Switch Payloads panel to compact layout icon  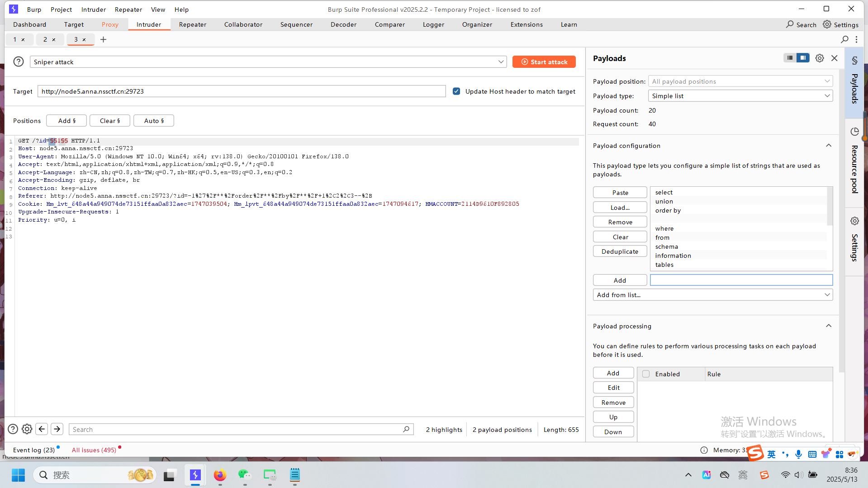coord(790,58)
